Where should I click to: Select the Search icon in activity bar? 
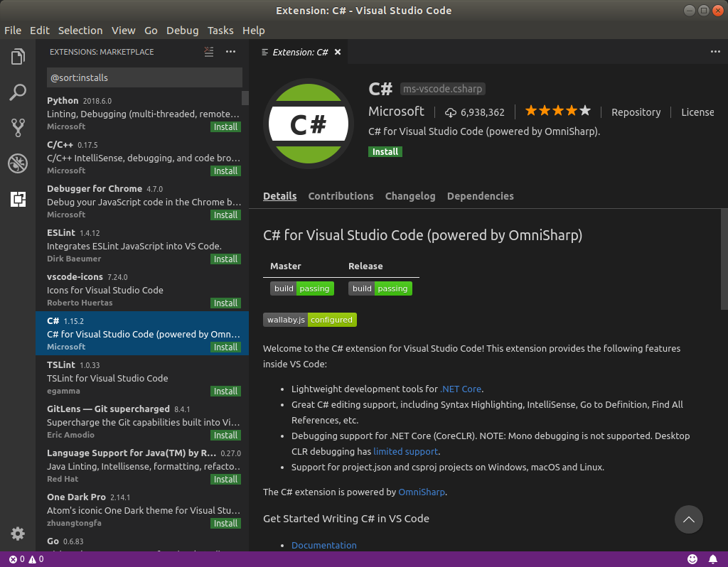(x=18, y=92)
